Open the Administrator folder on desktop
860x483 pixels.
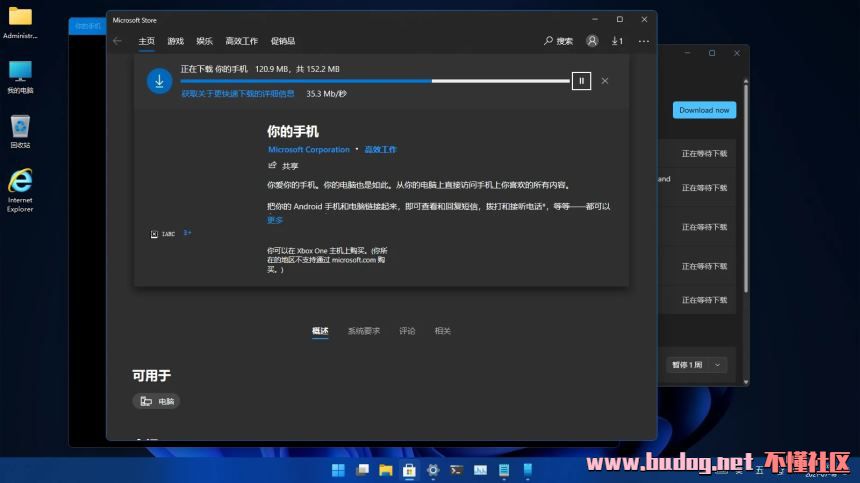[20, 22]
